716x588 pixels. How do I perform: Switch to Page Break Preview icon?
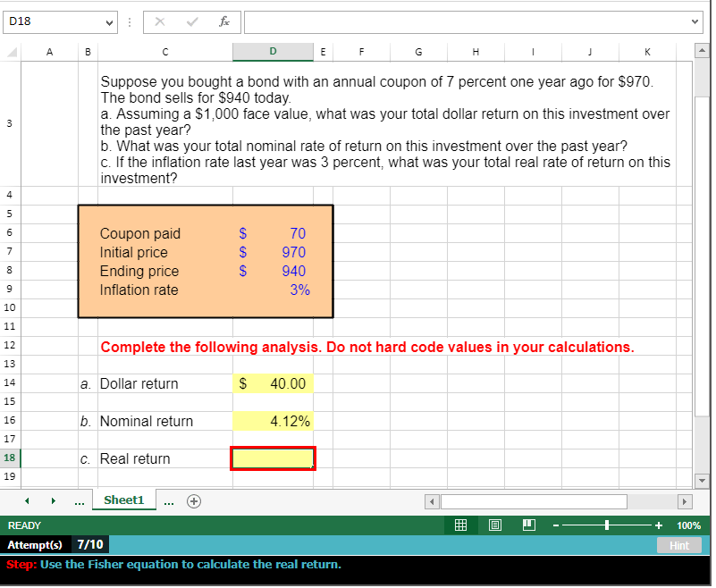[x=529, y=525]
